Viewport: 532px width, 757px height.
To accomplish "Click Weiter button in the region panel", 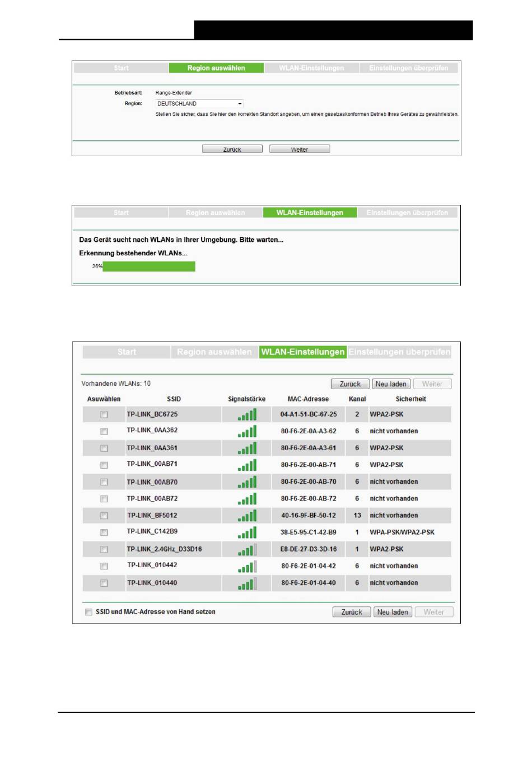I will [299, 149].
